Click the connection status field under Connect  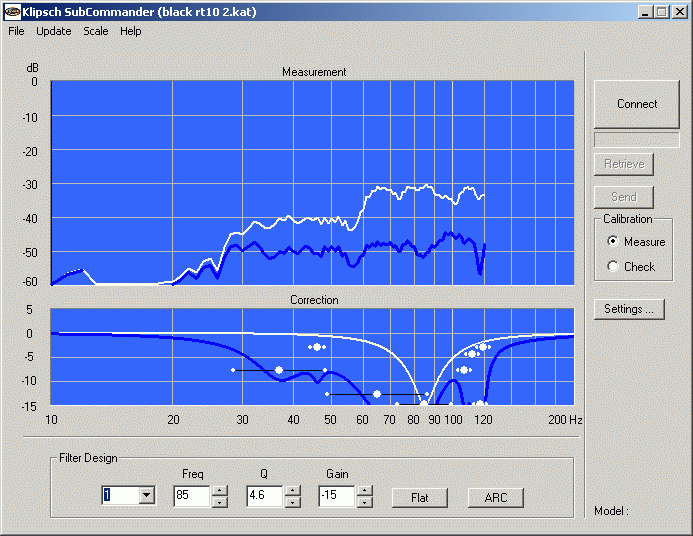(636, 140)
